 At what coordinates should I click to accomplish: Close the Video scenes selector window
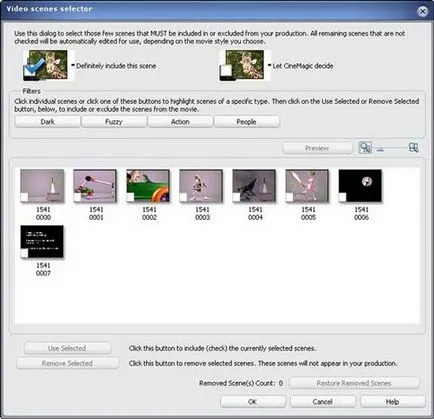coord(422,12)
